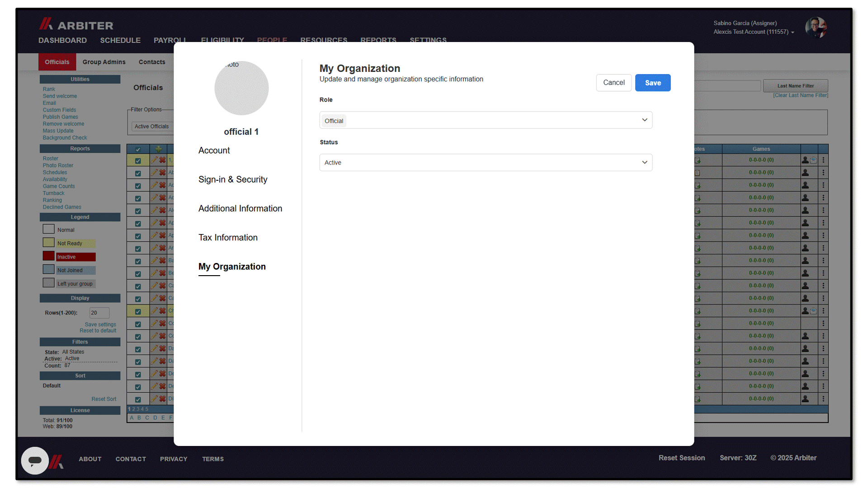Click the red delete X in second row
The height and width of the screenshot is (488, 868).
coord(162,173)
